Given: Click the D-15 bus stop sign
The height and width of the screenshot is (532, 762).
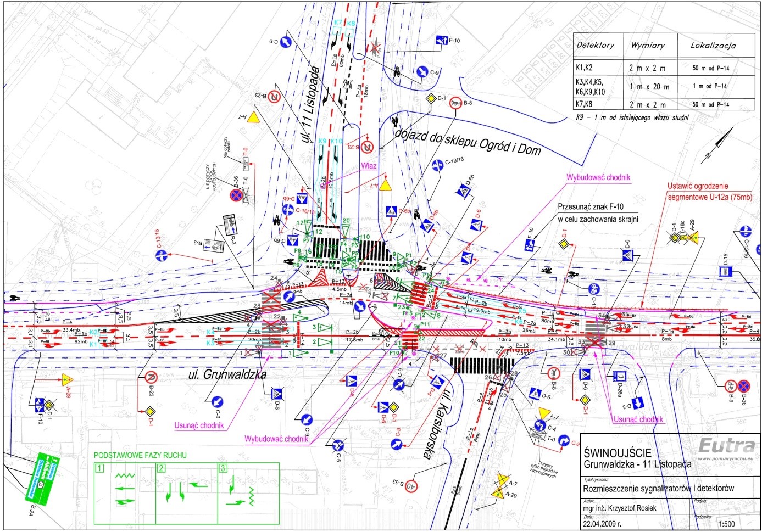Looking at the screenshot, I should pyautogui.click(x=726, y=272).
